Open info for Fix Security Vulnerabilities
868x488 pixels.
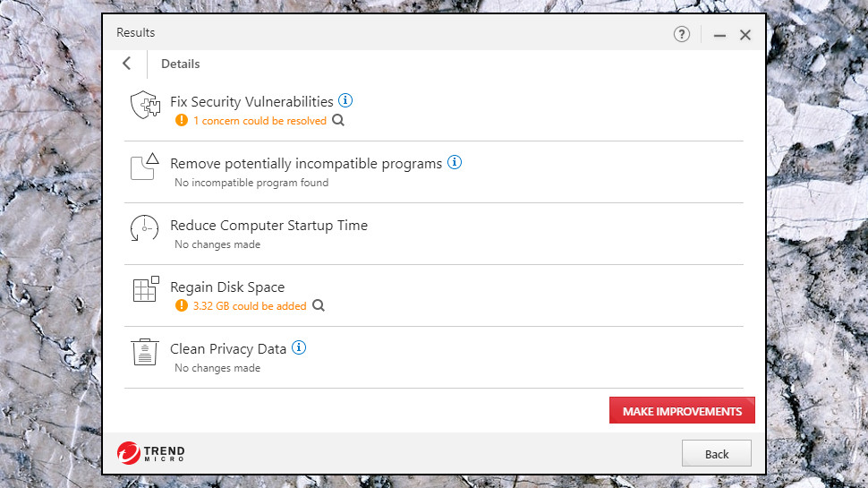point(345,100)
